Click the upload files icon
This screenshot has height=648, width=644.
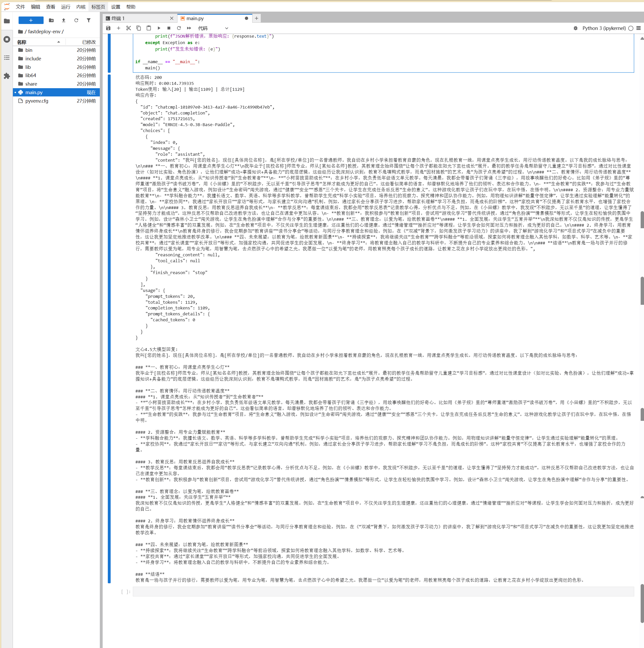point(64,20)
